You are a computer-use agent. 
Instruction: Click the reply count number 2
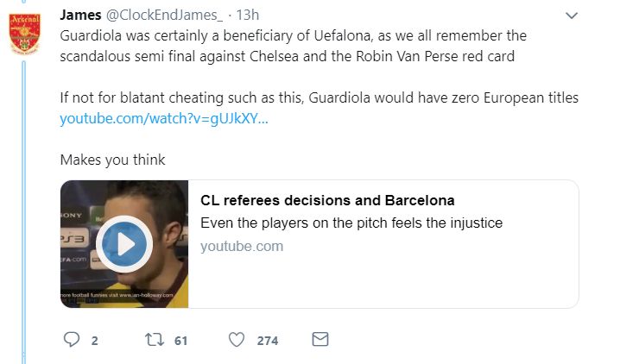[x=94, y=341]
